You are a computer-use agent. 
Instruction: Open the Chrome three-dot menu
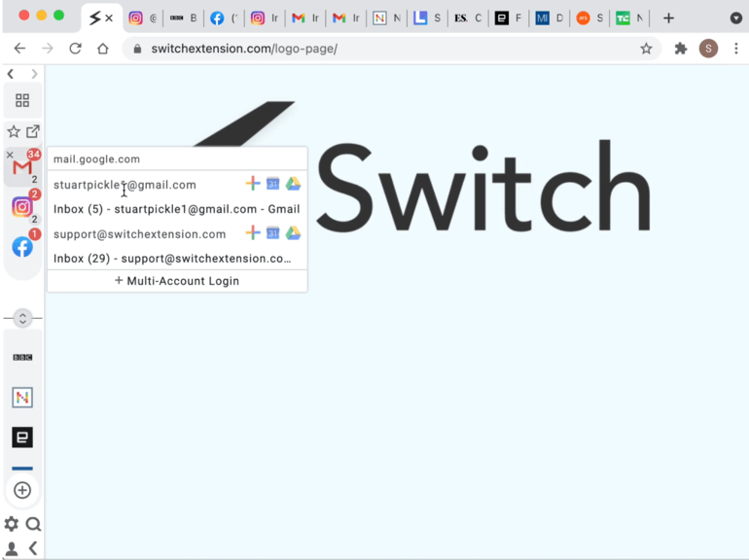(736, 49)
